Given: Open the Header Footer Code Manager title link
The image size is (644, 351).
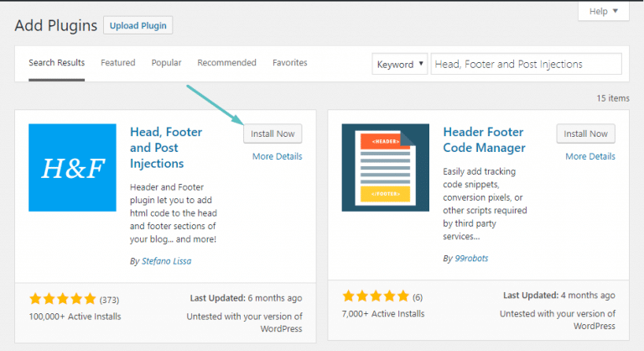Looking at the screenshot, I should coord(483,139).
